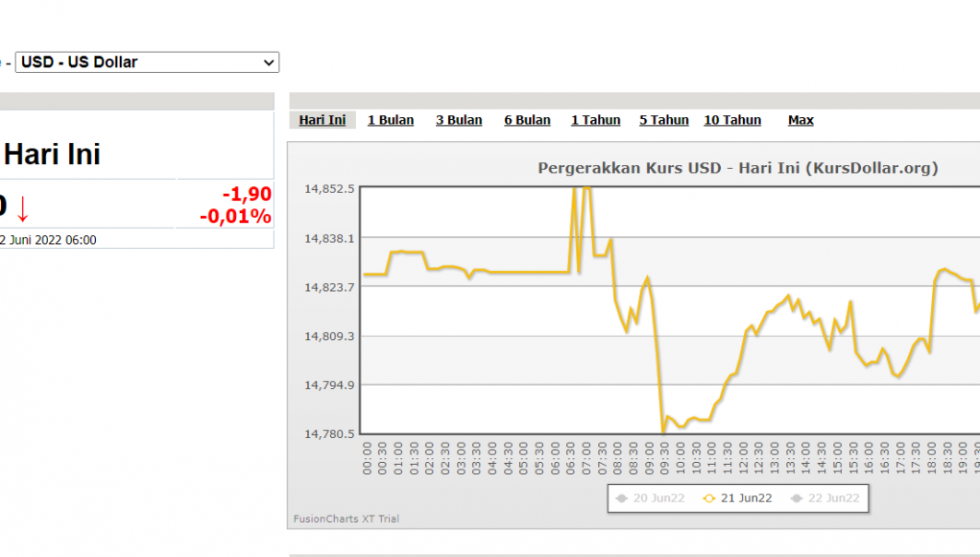Click the chart line's lowest point near 09:30
980x557 pixels.
coord(662,432)
